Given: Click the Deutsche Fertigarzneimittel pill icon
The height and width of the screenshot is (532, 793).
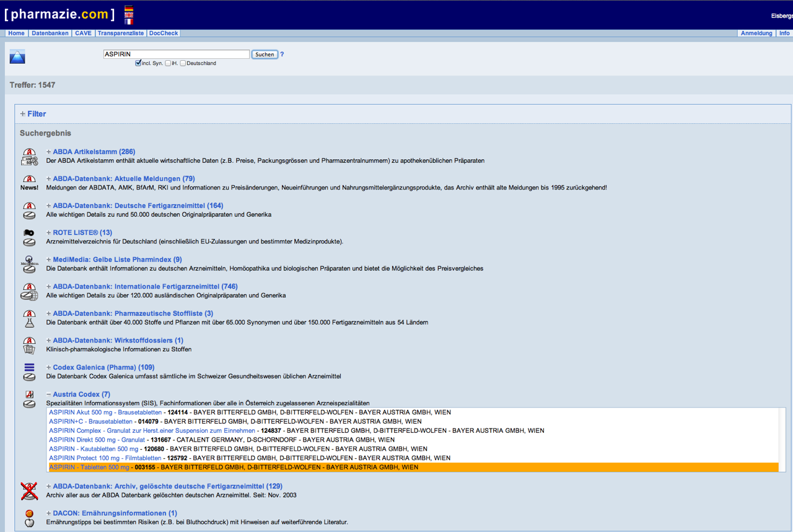Looking at the screenshot, I should 29,211.
